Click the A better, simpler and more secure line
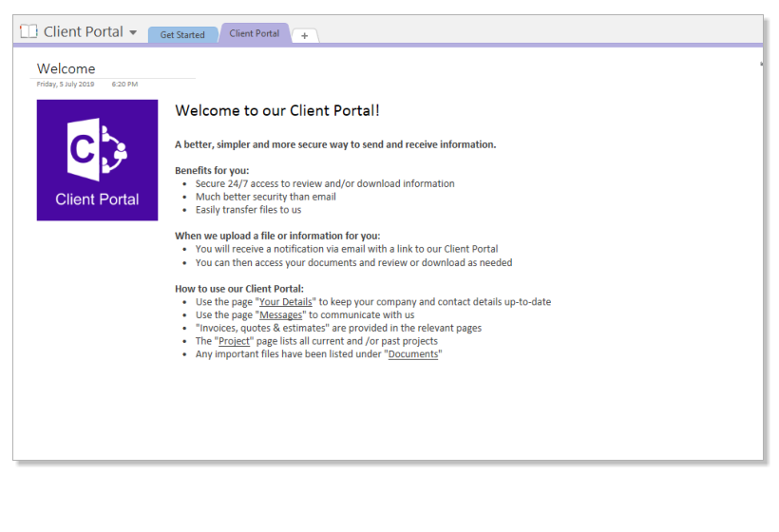 click(335, 144)
